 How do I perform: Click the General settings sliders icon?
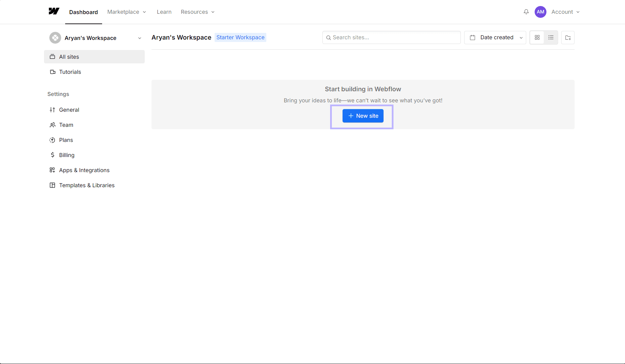click(52, 110)
